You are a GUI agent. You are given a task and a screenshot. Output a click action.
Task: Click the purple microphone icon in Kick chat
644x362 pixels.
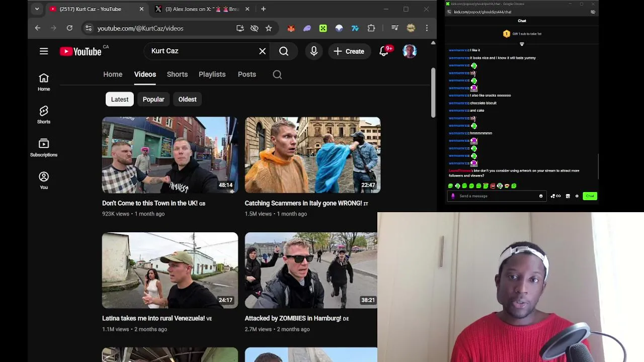[453, 196]
